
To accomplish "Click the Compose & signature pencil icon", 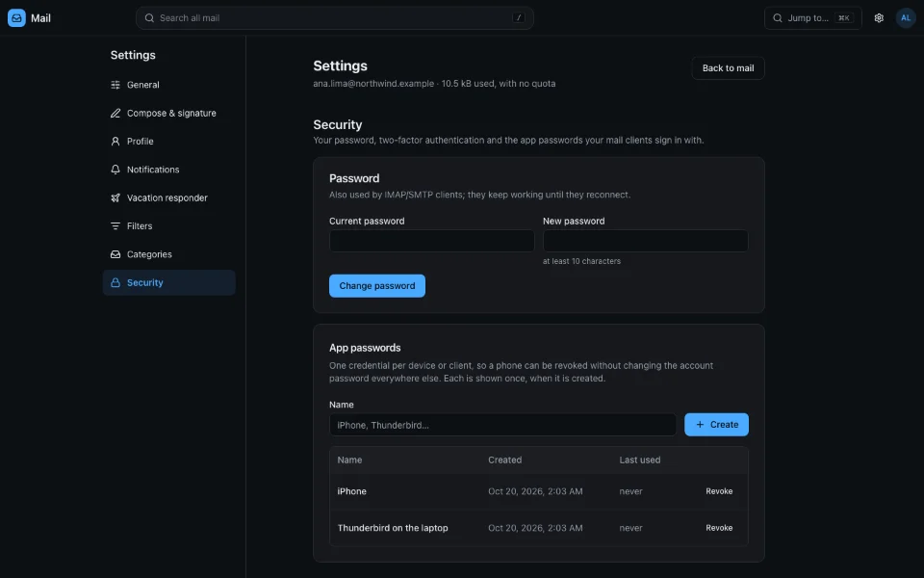I will point(115,114).
